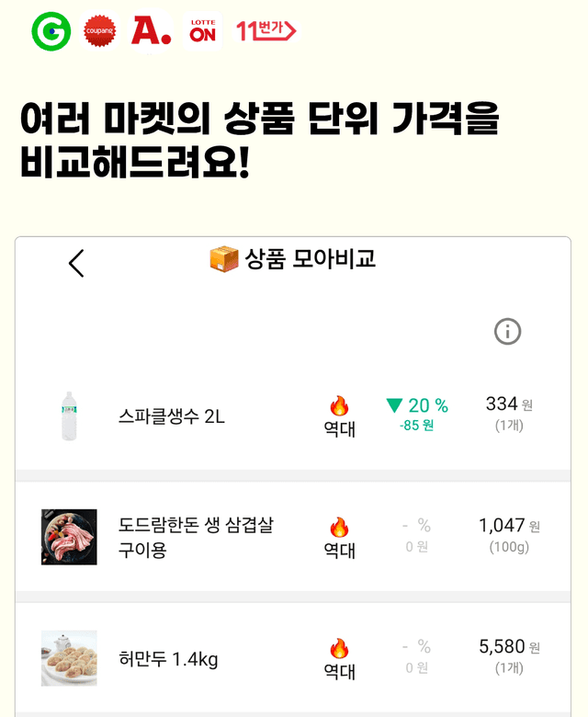Screen dimensions: 588x717
Task: Tap the green Gmarket logo icon
Action: pyautogui.click(x=51, y=32)
